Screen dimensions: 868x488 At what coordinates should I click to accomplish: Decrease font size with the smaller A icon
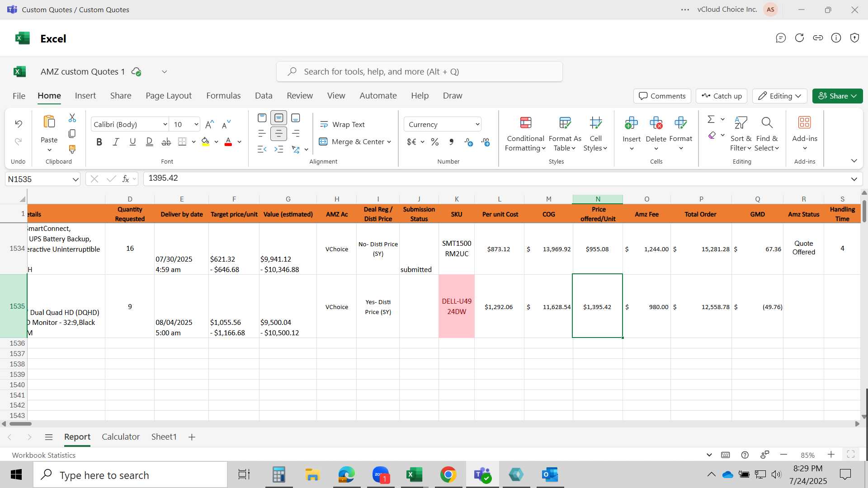[226, 124]
